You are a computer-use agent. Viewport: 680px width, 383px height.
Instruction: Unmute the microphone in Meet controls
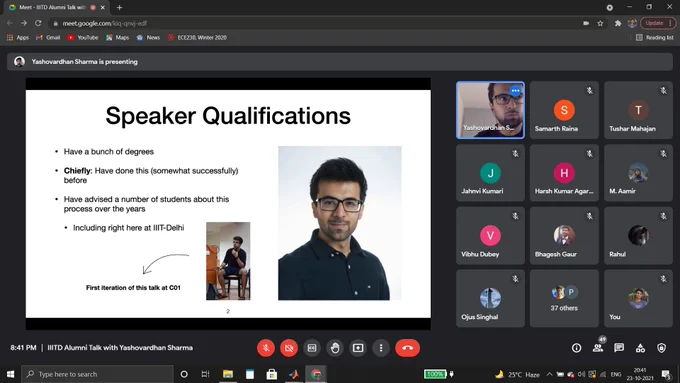coord(266,348)
